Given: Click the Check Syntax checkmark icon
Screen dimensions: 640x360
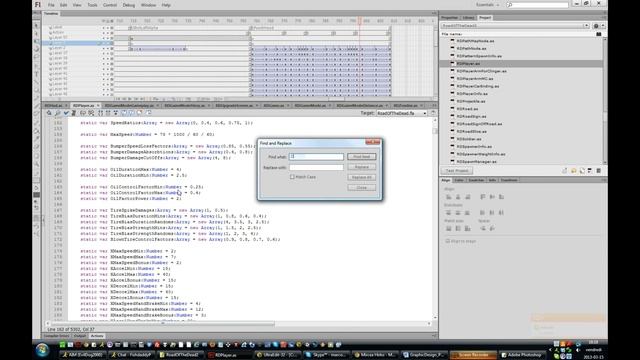Looking at the screenshot, I should 66,113.
